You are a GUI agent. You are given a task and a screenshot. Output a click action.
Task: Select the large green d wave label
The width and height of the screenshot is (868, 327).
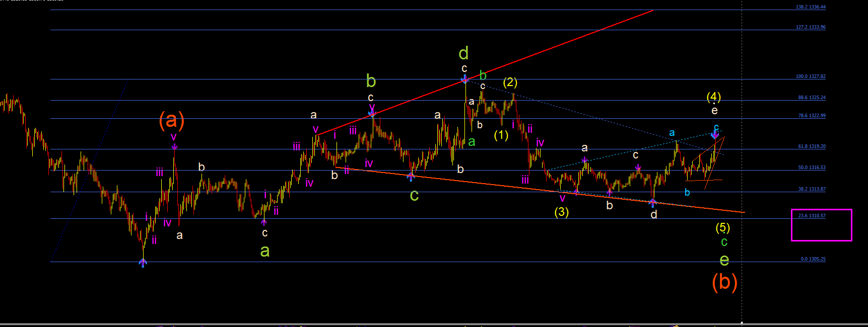pyautogui.click(x=463, y=53)
